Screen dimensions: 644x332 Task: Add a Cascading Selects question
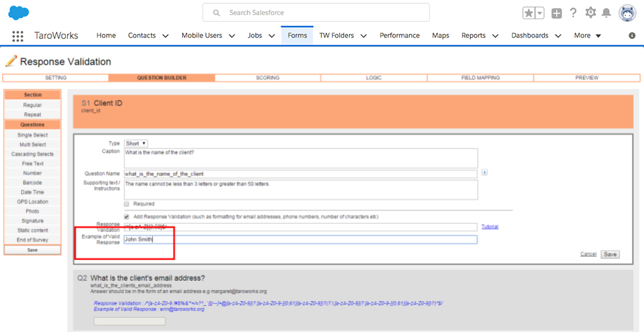tap(32, 154)
